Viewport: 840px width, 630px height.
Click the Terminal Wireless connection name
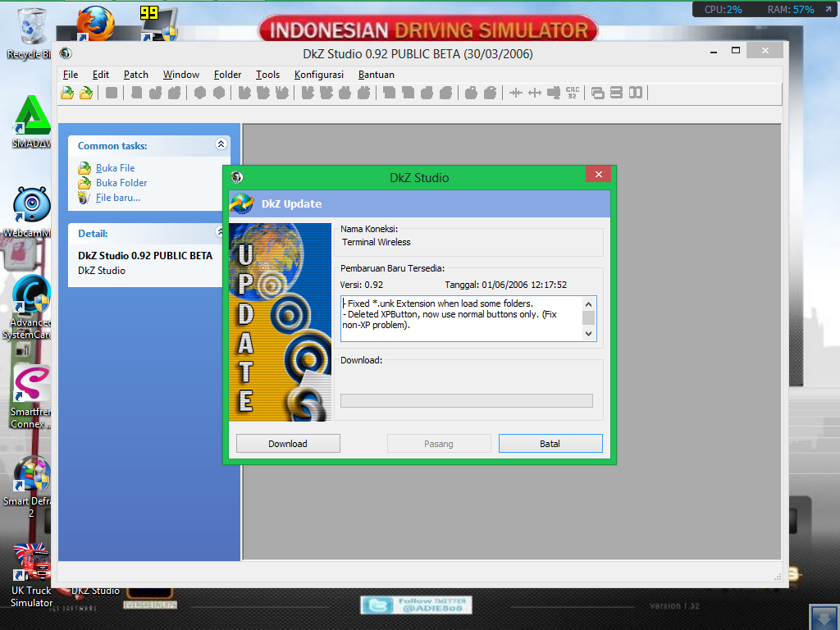376,242
